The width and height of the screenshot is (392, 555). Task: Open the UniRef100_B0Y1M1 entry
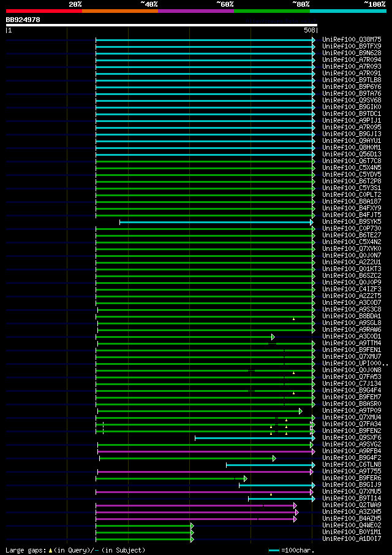pos(352,533)
